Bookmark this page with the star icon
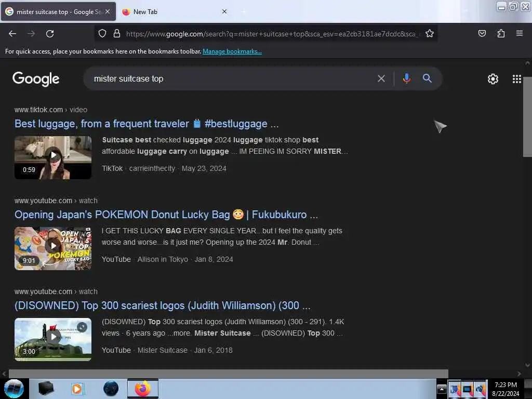 click(430, 33)
